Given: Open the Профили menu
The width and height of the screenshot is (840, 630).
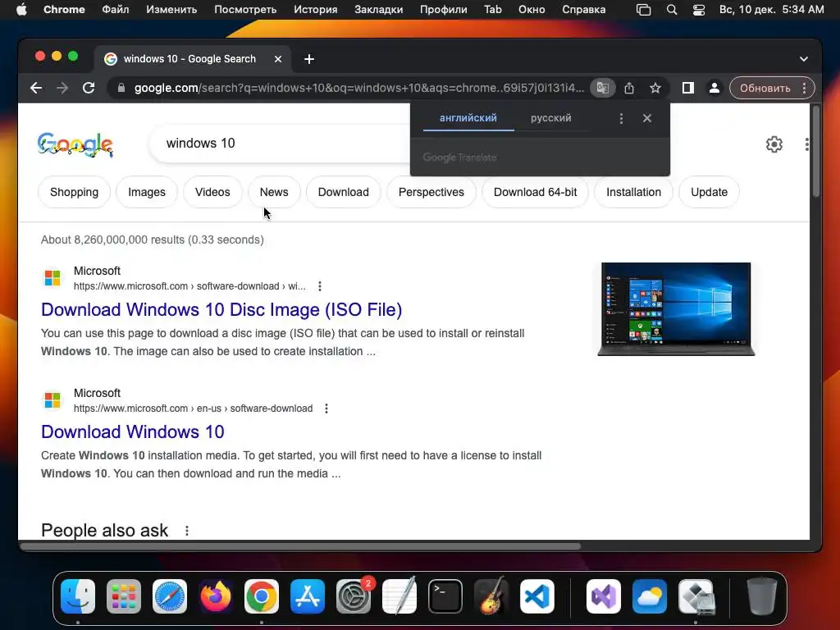Looking at the screenshot, I should (443, 10).
